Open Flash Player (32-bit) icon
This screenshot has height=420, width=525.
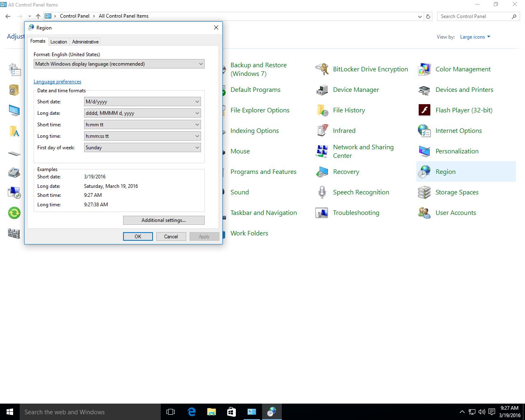[x=425, y=110]
